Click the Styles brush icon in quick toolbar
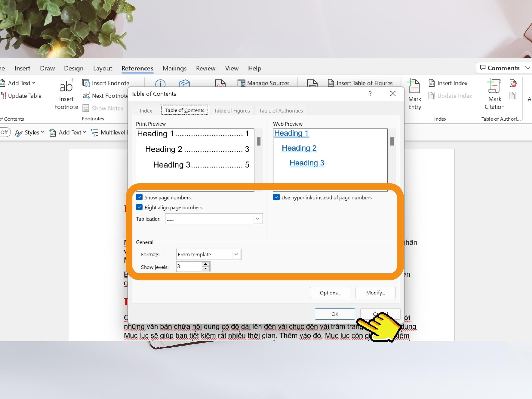Image resolution: width=532 pixels, height=399 pixels. tap(19, 132)
